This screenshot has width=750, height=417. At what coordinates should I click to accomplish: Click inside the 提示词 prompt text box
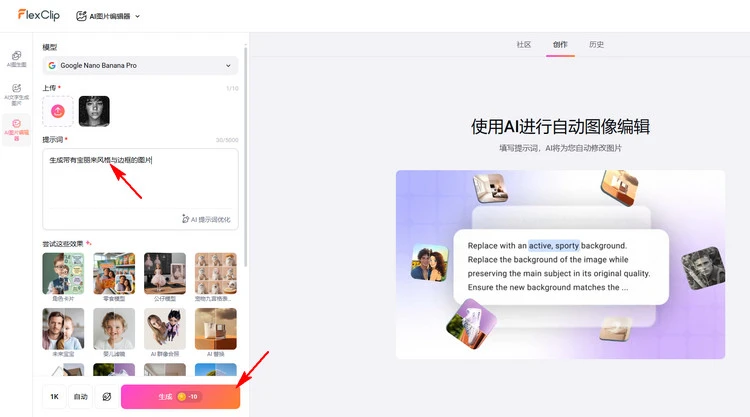point(140,180)
